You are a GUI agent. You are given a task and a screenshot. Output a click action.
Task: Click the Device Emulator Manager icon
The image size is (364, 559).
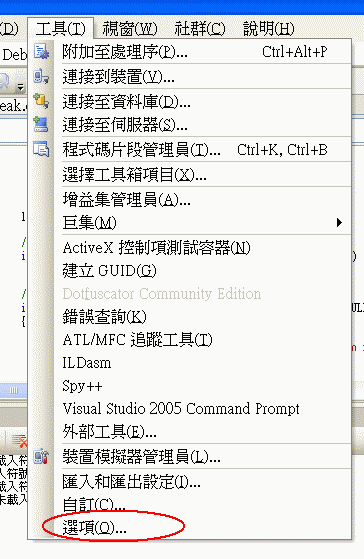(41, 456)
